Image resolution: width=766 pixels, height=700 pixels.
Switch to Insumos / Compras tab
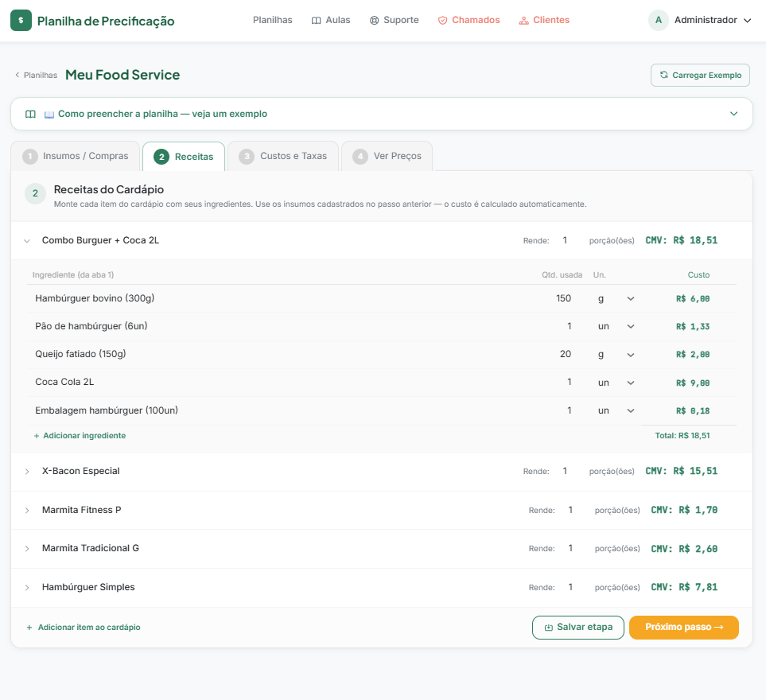coord(76,157)
